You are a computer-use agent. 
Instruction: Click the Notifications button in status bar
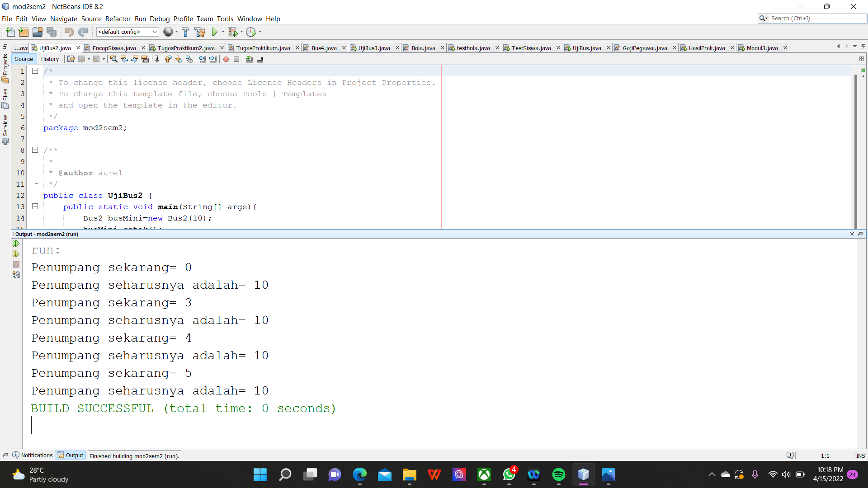33,455
